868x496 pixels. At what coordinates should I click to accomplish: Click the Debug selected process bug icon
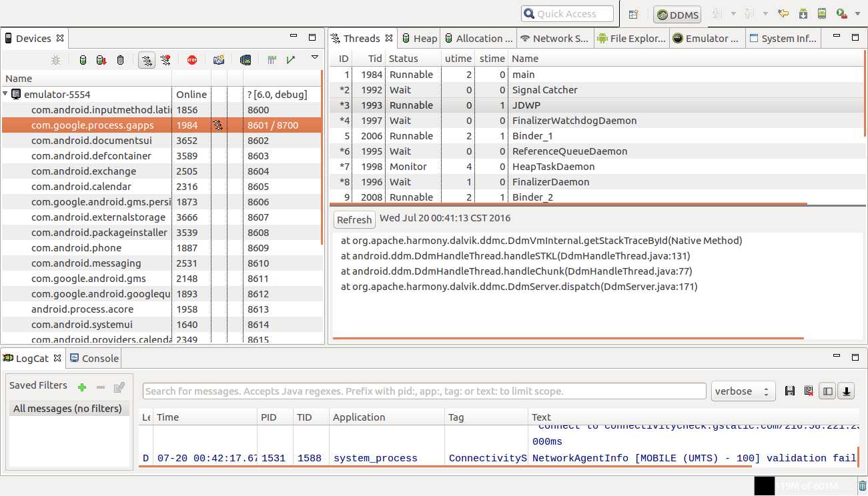click(56, 60)
